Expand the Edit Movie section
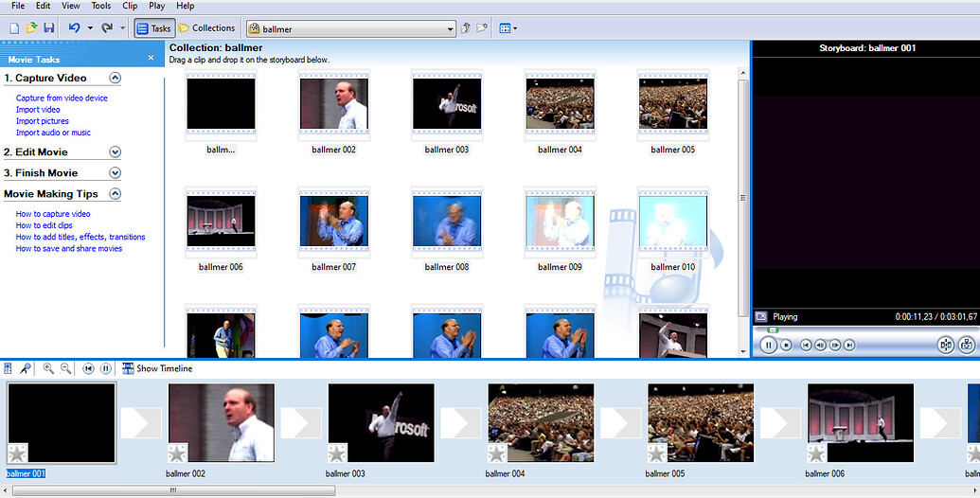 coord(115,151)
